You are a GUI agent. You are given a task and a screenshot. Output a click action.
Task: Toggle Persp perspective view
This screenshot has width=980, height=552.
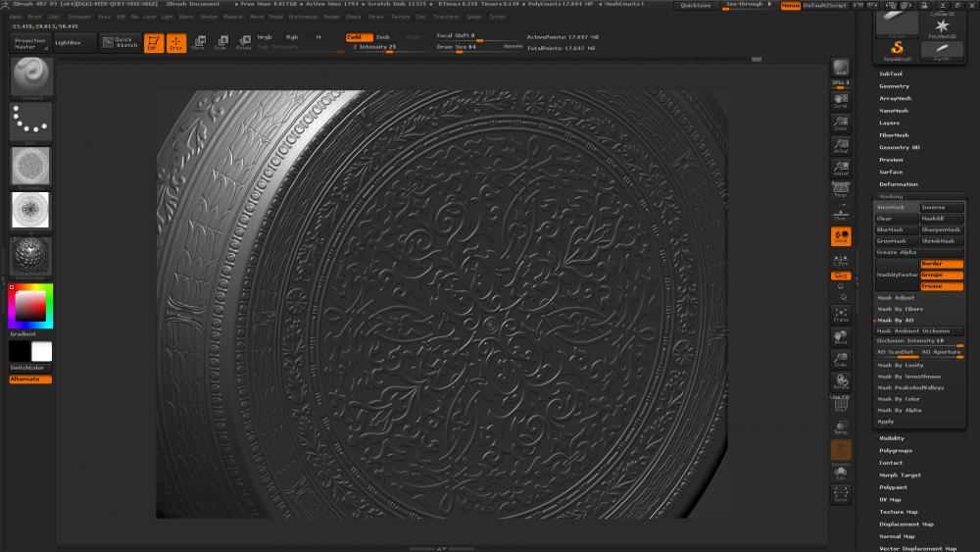[841, 190]
